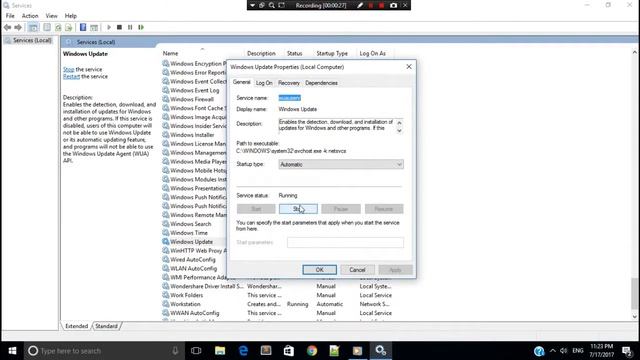Switch to the Dependencies tab
Screen dimensions: 640x360
point(321,83)
